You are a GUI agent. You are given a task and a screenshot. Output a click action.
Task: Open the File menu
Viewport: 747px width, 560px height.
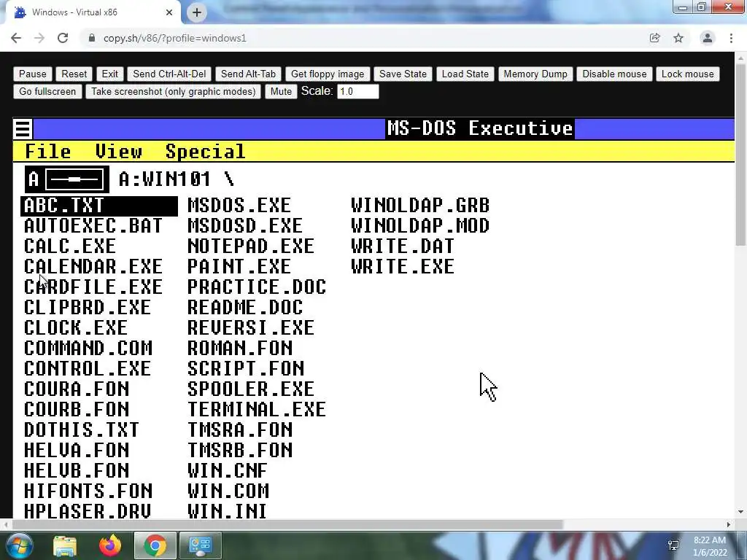(47, 152)
